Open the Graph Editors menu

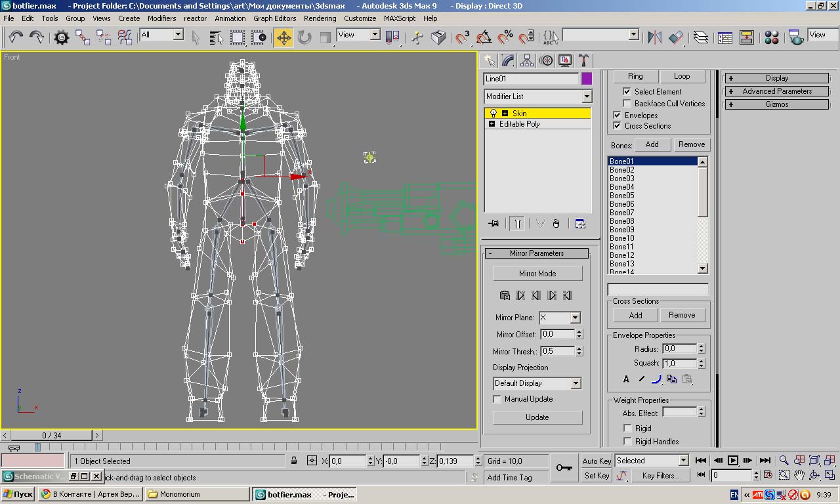[x=274, y=18]
